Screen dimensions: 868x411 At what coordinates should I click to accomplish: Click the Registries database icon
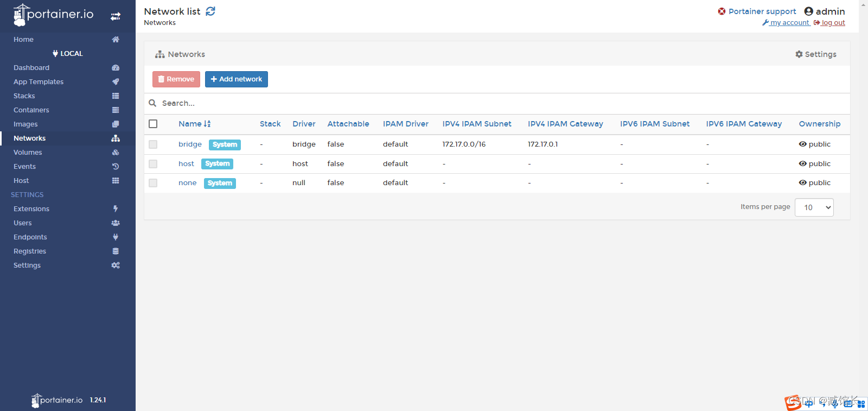[x=116, y=251]
